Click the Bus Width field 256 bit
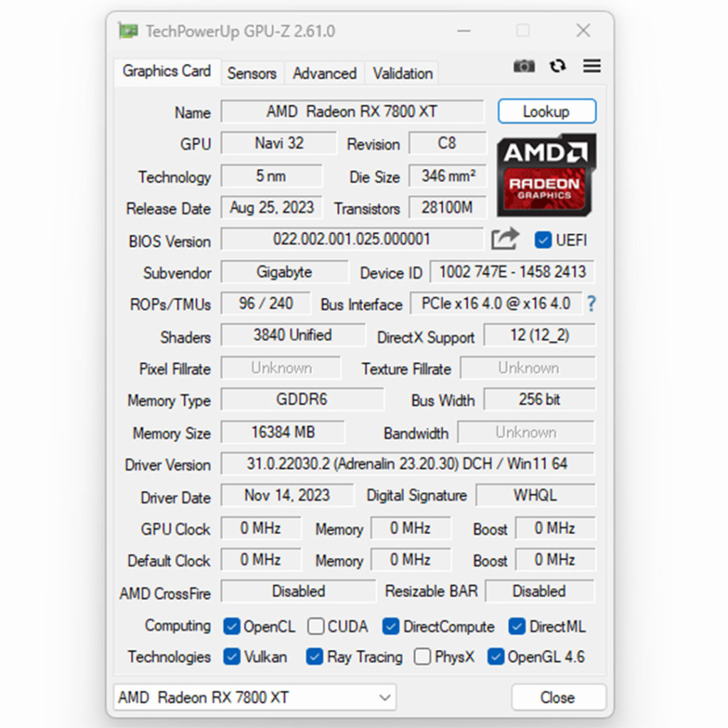This screenshot has width=728, height=728. (540, 400)
